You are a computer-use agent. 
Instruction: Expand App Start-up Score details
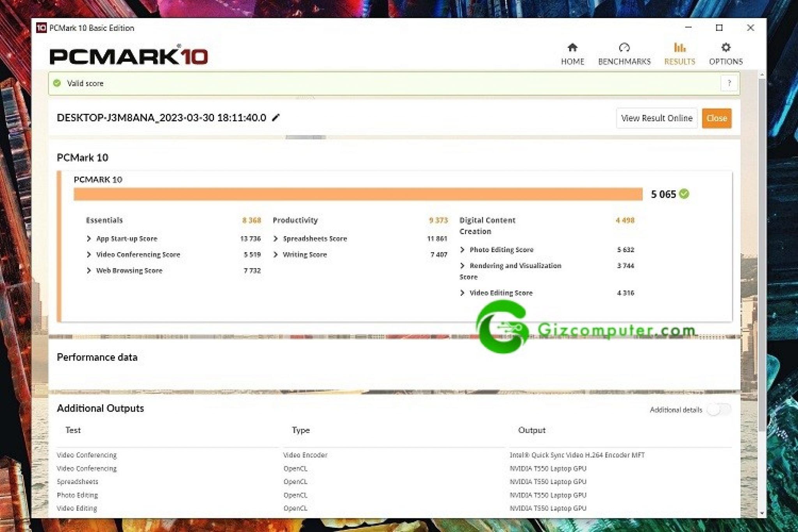pos(89,239)
